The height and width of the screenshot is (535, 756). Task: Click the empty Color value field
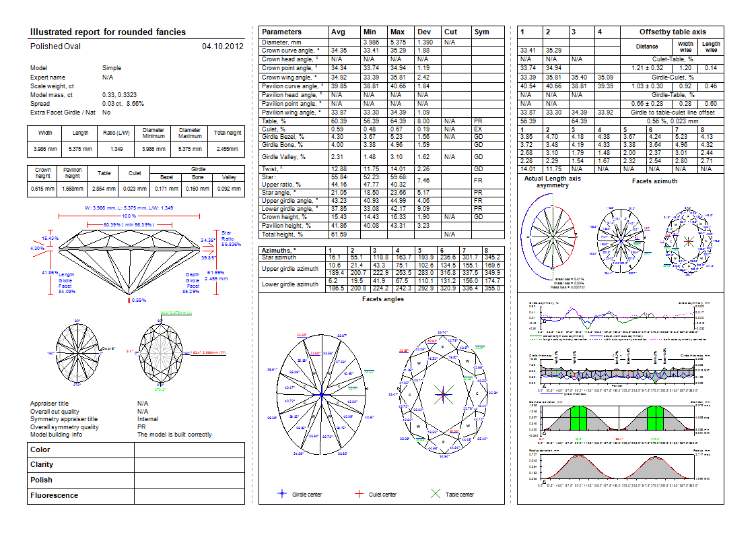[189, 449]
